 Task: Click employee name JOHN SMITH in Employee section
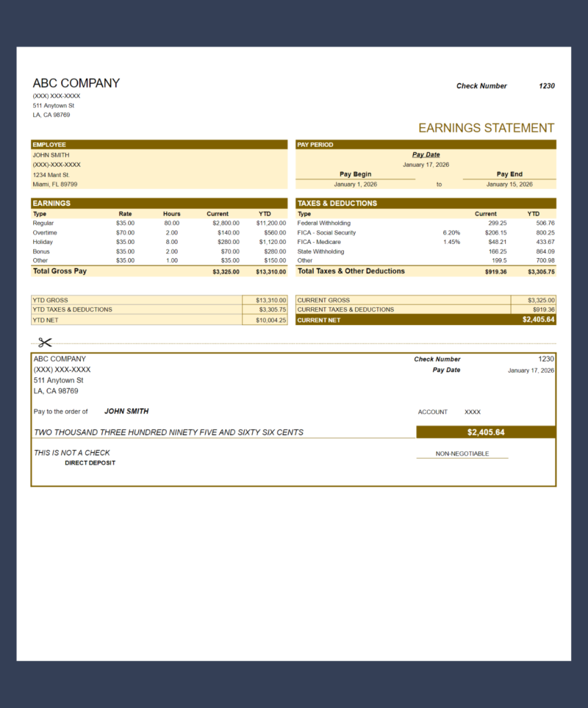click(x=51, y=155)
